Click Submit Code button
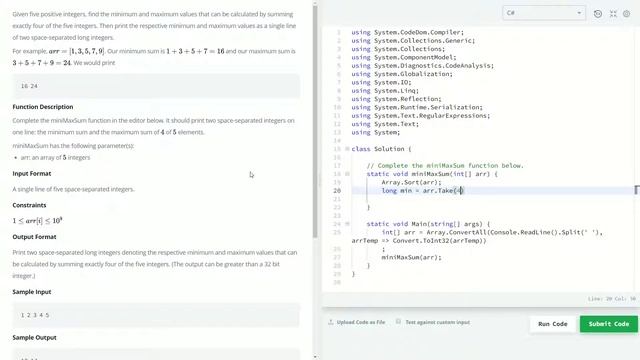 [609, 324]
